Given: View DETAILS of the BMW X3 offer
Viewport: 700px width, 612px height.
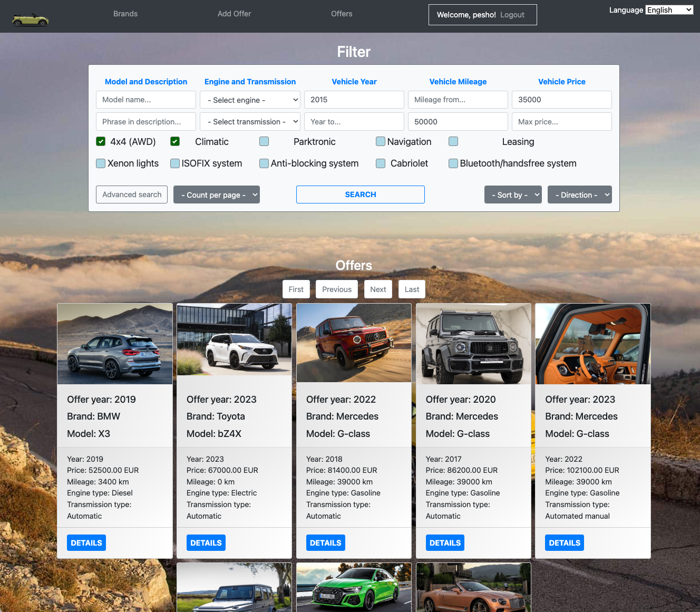Looking at the screenshot, I should click(86, 543).
